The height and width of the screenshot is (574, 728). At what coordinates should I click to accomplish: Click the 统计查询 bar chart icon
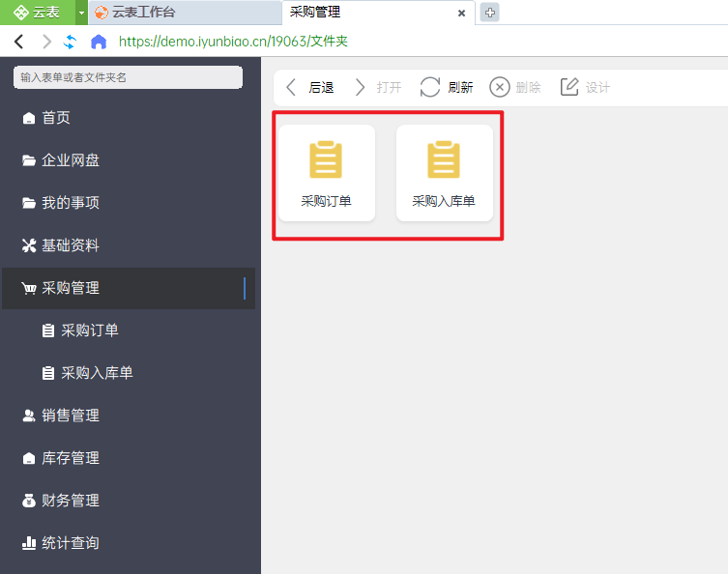pos(29,543)
